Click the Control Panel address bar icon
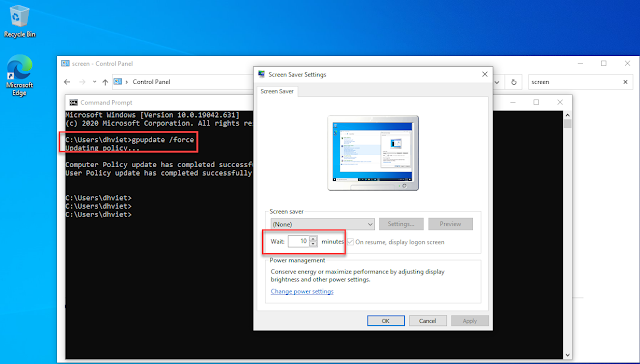Viewport: 640px width, 364px height. (x=118, y=82)
